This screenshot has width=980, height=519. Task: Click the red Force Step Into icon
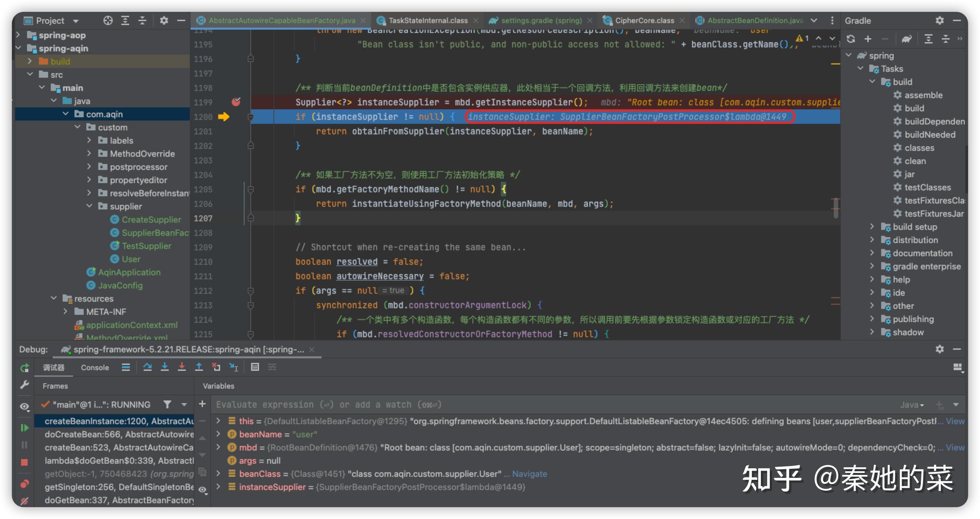click(x=182, y=367)
